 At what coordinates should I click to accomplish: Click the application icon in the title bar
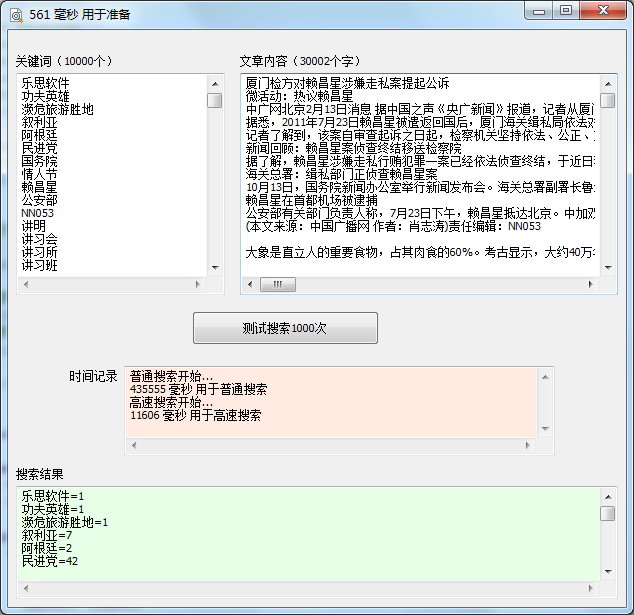pos(16,13)
